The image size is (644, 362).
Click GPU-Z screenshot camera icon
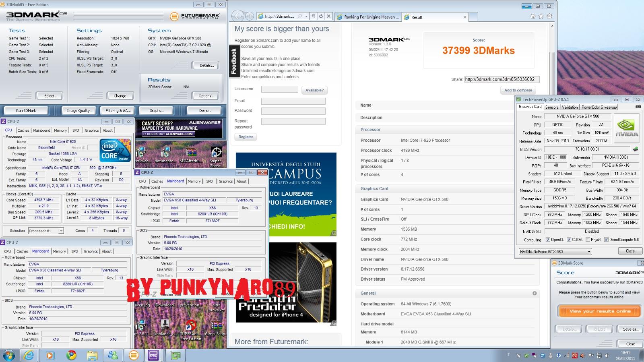coord(638,107)
